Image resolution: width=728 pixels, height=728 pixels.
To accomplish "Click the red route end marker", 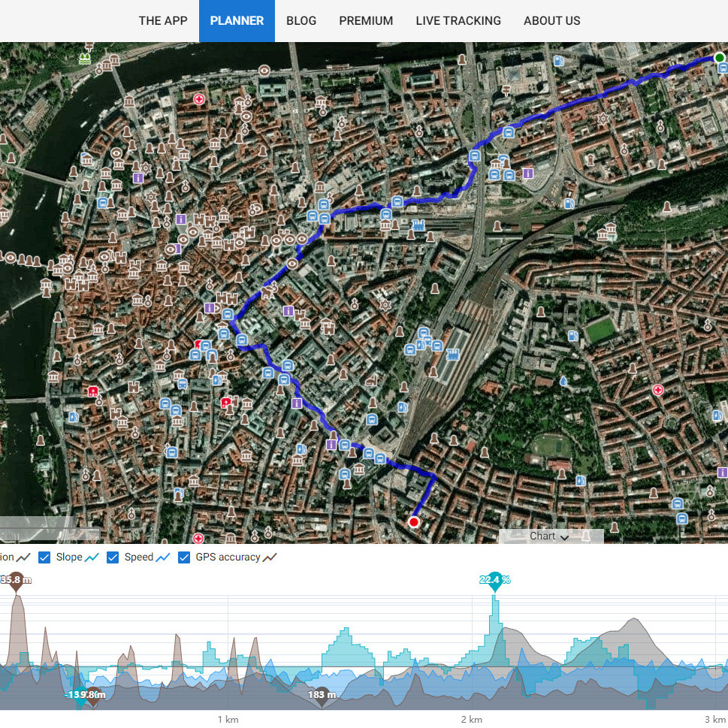I will [x=413, y=522].
